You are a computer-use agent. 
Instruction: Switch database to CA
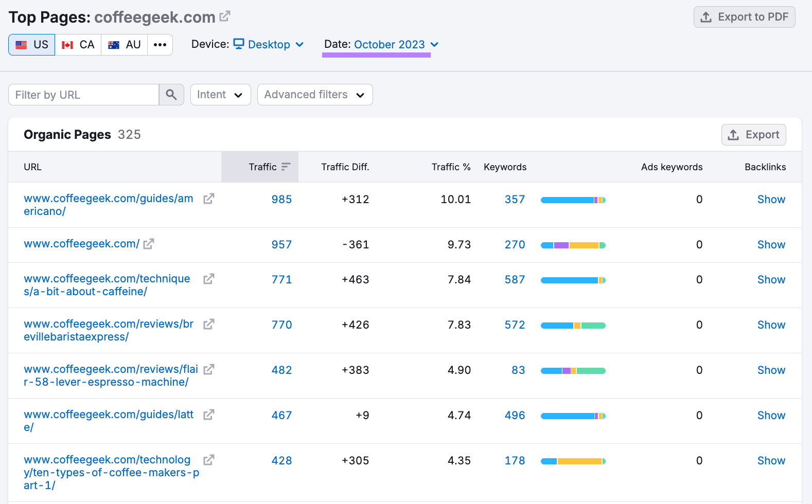78,45
